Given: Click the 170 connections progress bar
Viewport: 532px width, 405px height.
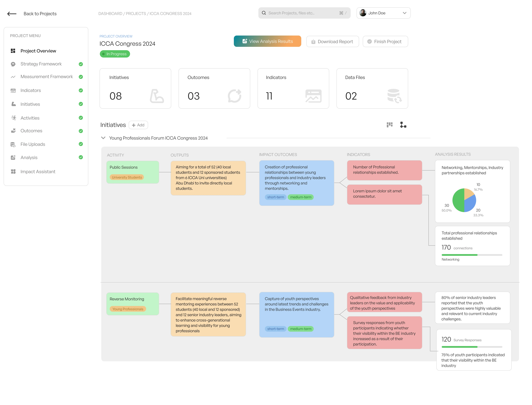Looking at the screenshot, I should tap(472, 255).
